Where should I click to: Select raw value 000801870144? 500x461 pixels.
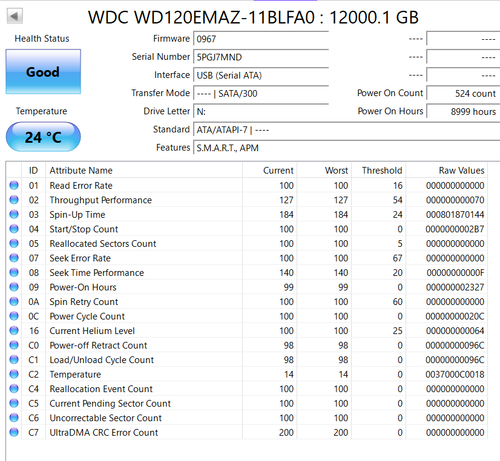(x=455, y=215)
